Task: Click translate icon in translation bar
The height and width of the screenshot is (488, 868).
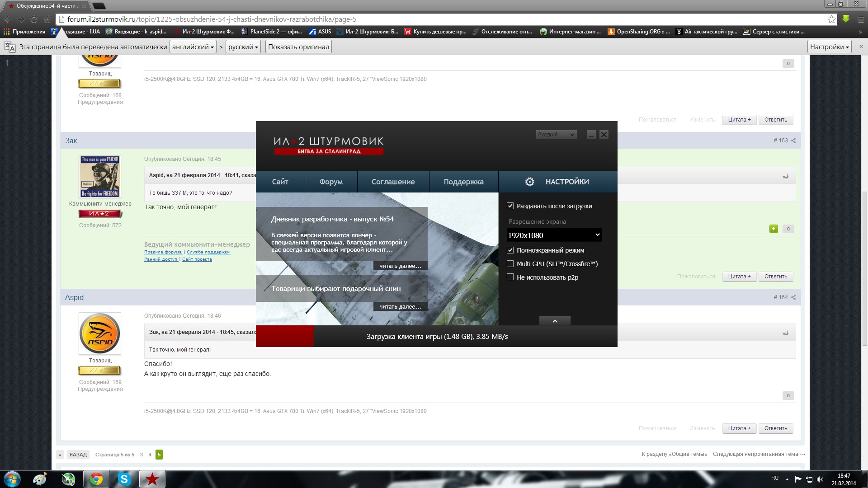Action: point(9,47)
